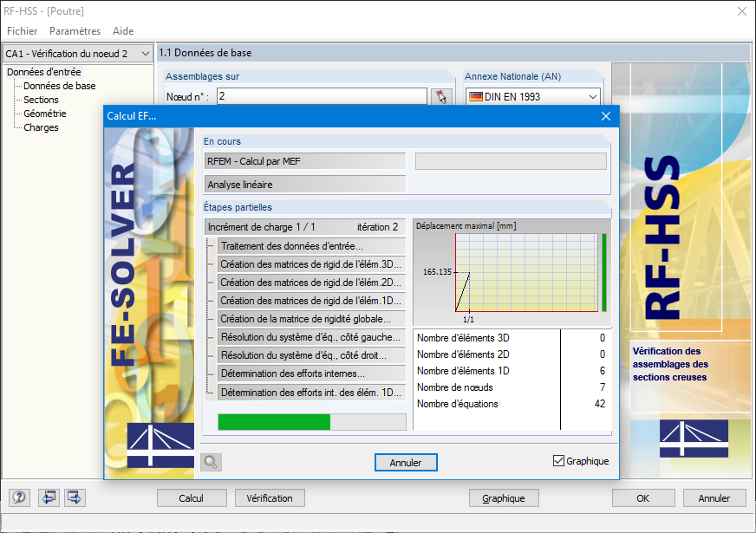Click 'Nombre d'éléments 3D' row
The width and height of the screenshot is (756, 533).
512,338
